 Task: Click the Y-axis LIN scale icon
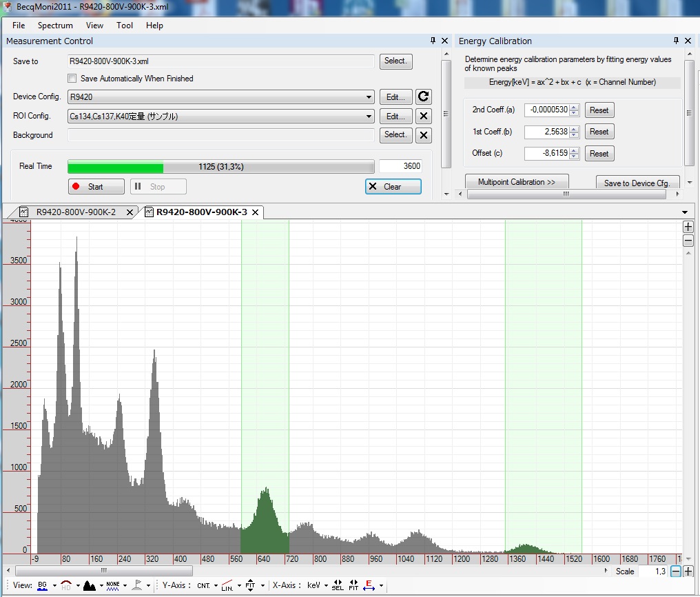tap(227, 585)
